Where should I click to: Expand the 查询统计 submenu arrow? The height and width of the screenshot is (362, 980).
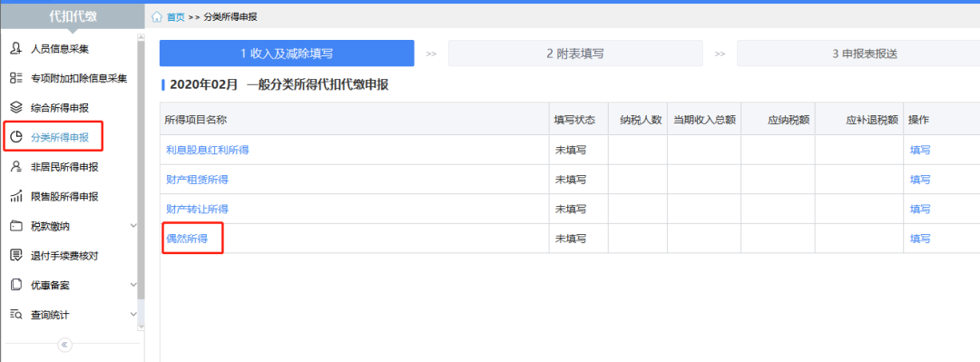point(132,315)
